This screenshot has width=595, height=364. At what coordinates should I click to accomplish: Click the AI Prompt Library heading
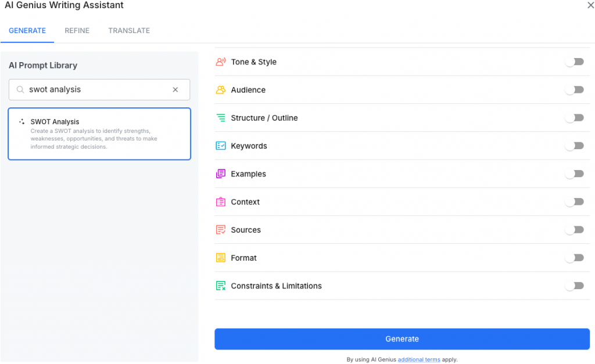[43, 65]
